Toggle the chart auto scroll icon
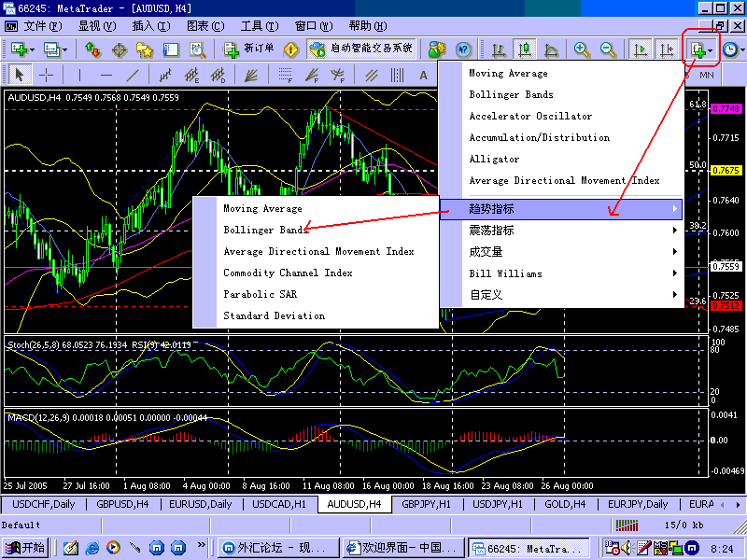Image resolution: width=747 pixels, height=560 pixels. [641, 49]
